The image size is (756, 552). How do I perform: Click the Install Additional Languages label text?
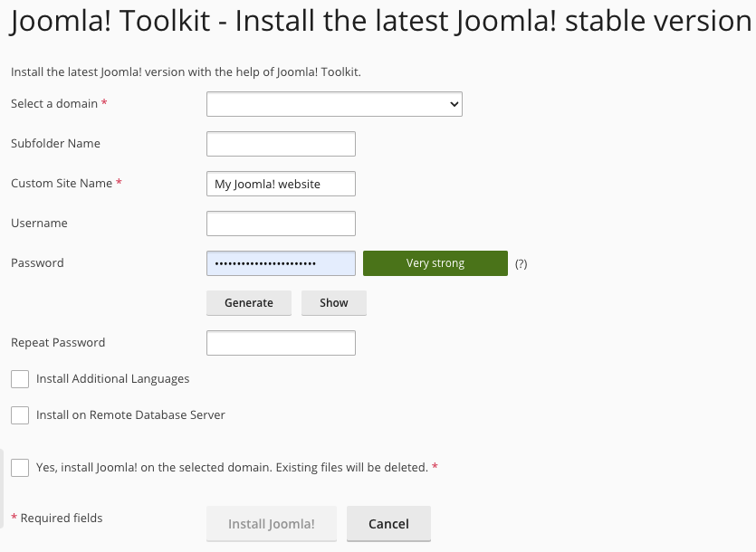pos(113,379)
